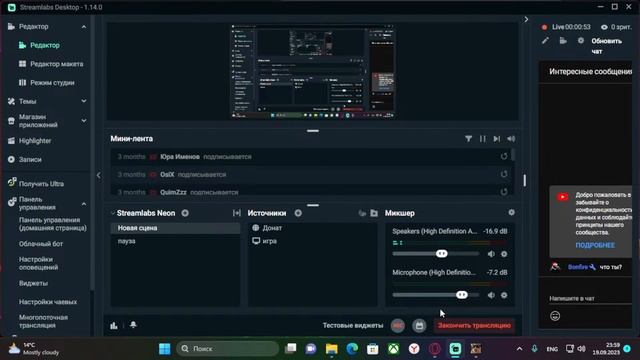Collapse the right chat panel arrow
The image size is (640, 360).
tap(526, 19)
